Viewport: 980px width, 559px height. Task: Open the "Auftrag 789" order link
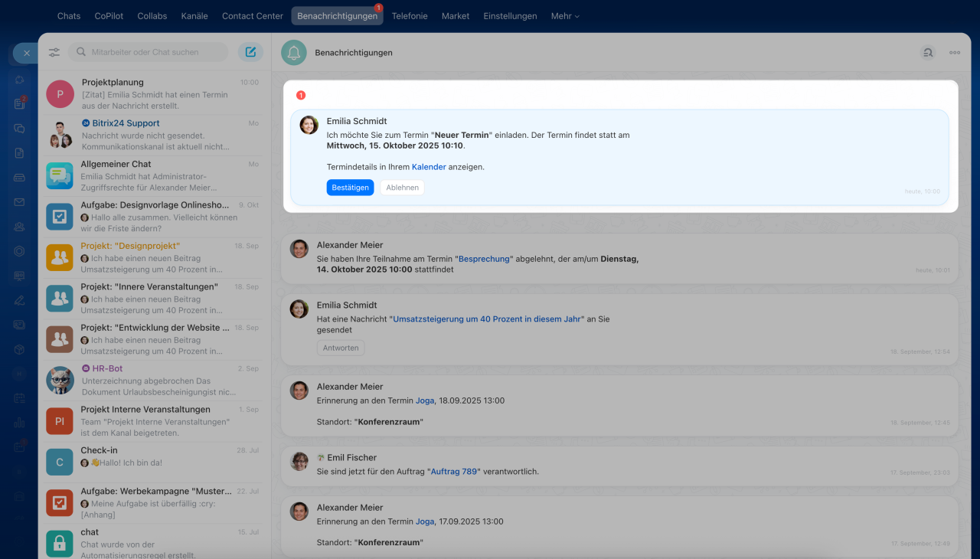(454, 472)
